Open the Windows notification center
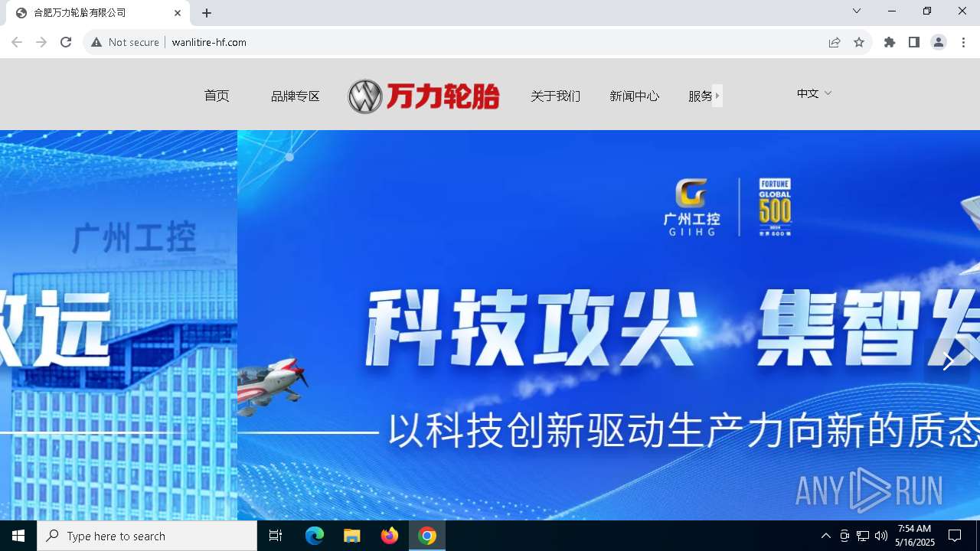 point(955,536)
